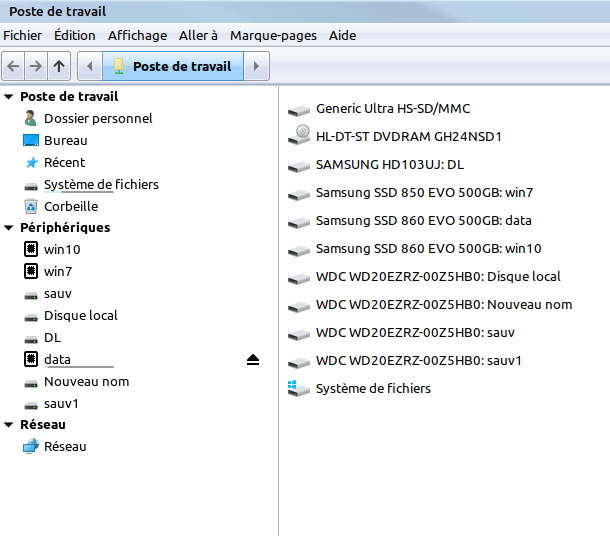Go back with the left arrow button
This screenshot has height=536, width=610.
tap(13, 66)
